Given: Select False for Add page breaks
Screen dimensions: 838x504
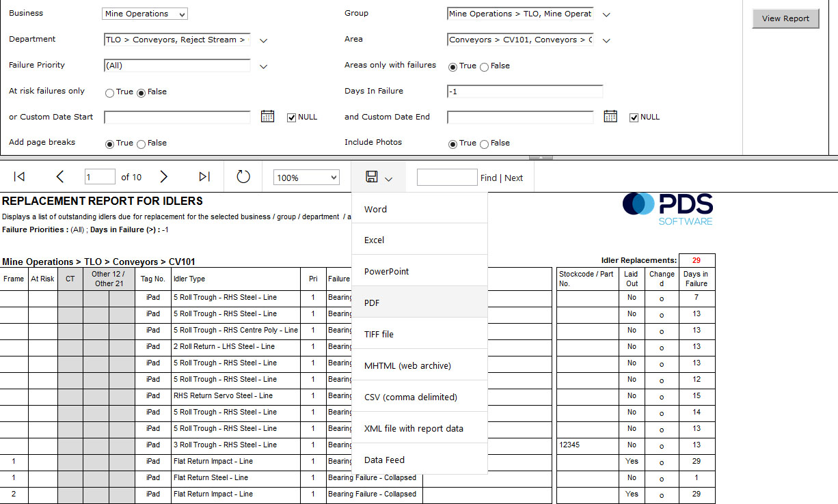Looking at the screenshot, I should click(141, 143).
